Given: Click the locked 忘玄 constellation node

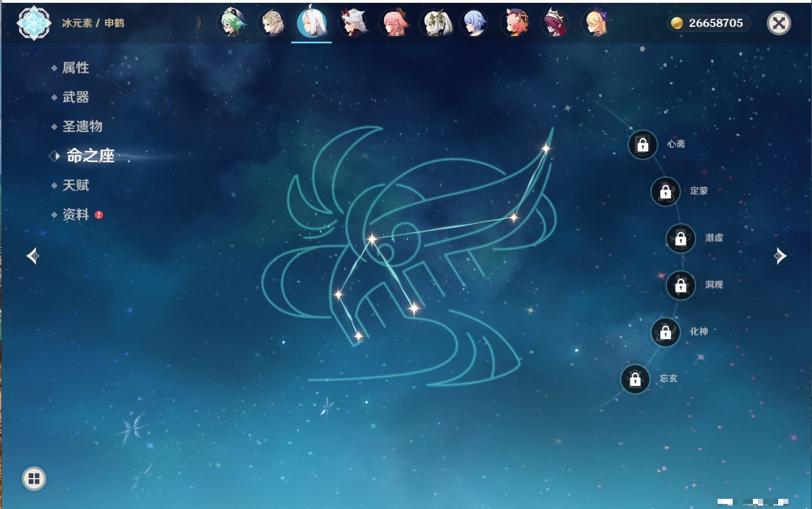Looking at the screenshot, I should point(635,380).
